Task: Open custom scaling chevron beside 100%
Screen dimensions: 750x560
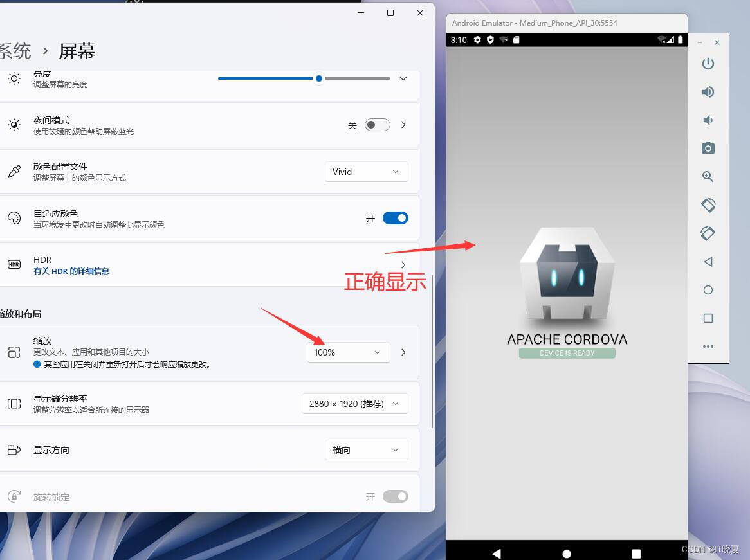Action: coord(403,352)
